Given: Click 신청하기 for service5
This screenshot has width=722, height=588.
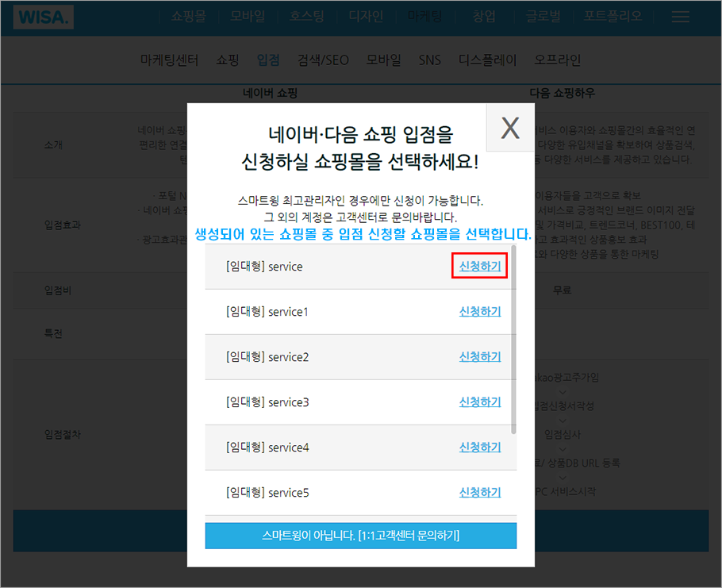Looking at the screenshot, I should [480, 492].
